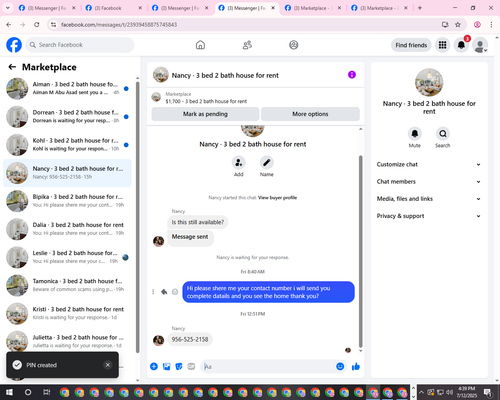
Task: Dismiss the PIN created notification
Action: 108,365
